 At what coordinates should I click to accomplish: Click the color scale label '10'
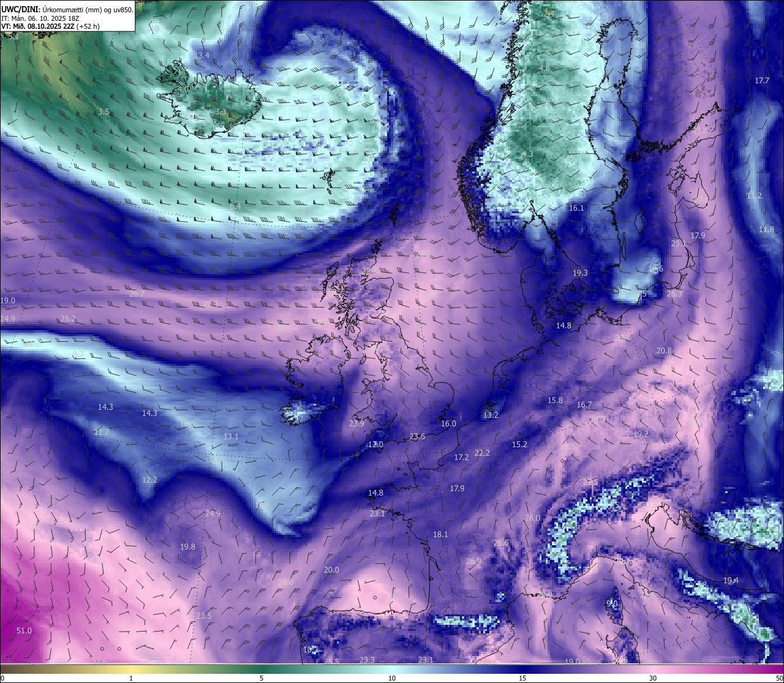point(392,678)
